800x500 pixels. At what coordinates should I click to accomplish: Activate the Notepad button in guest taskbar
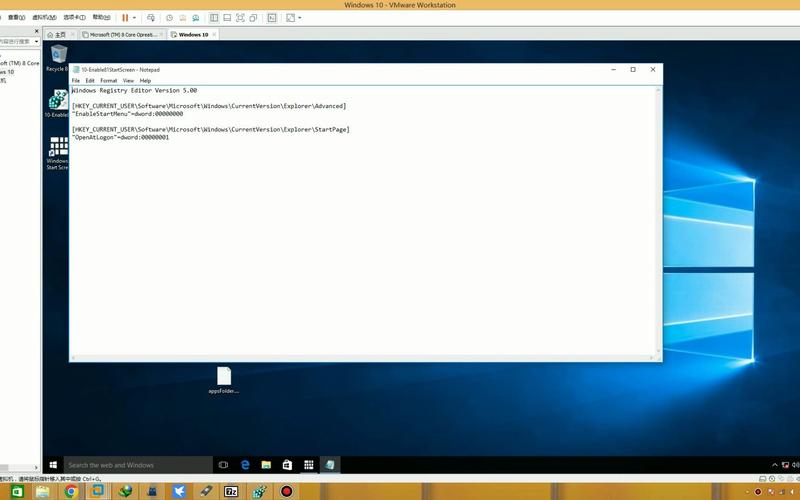point(330,465)
